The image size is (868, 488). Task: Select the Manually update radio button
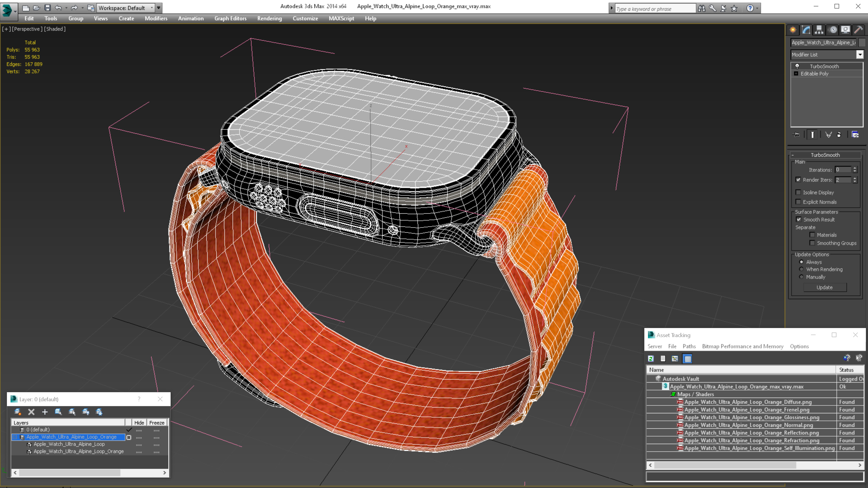coord(802,277)
